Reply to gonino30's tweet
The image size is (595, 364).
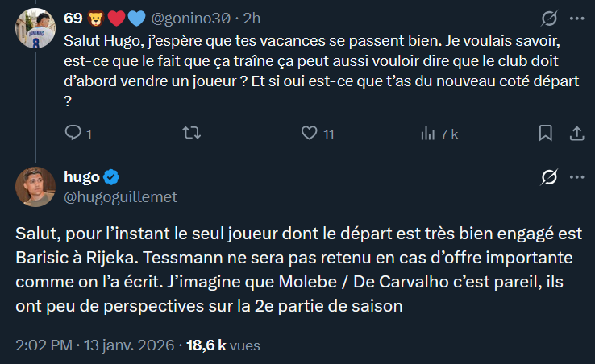[73, 134]
